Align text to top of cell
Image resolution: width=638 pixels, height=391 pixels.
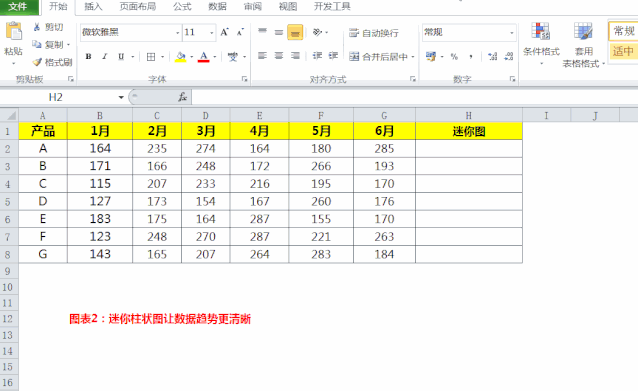coord(262,32)
